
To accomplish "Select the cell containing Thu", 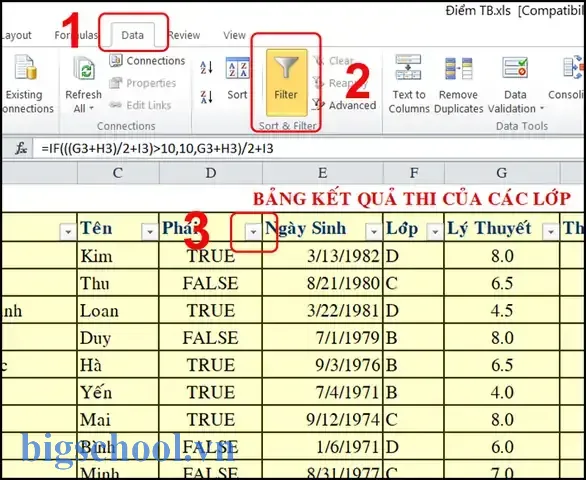I will 118,283.
